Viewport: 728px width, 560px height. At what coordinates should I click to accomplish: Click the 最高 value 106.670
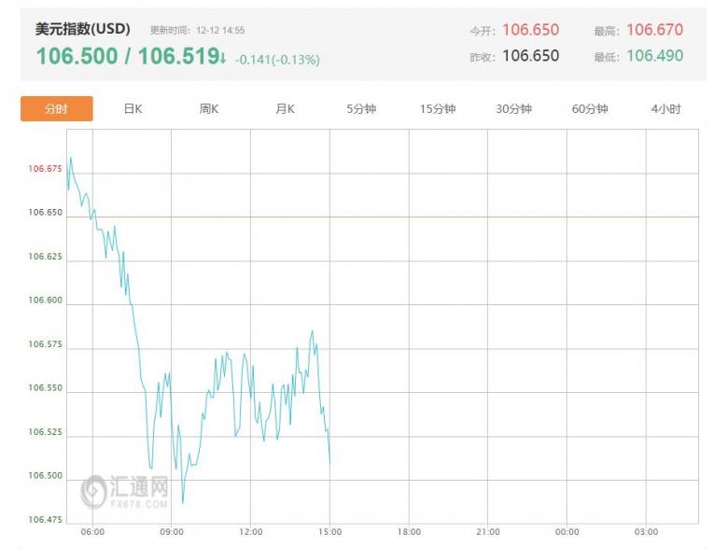[x=654, y=31]
